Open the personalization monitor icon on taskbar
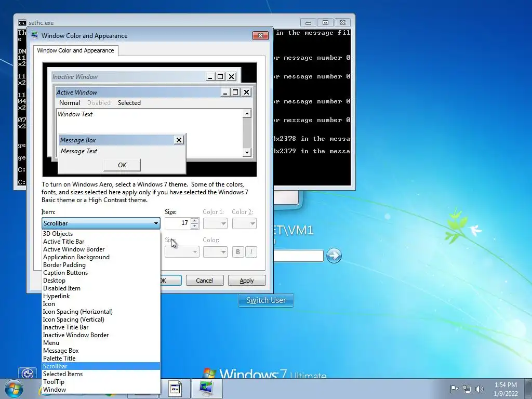Viewport: 532px width, 399px height. [207, 389]
